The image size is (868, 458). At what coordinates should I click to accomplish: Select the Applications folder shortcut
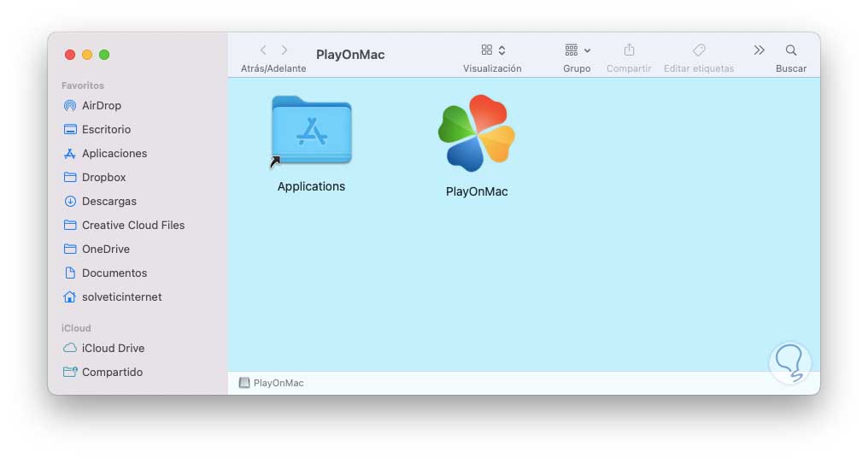point(311,132)
